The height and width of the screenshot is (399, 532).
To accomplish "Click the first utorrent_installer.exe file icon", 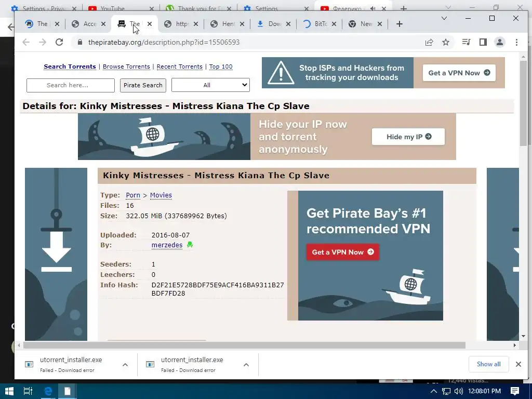I will (29, 364).
